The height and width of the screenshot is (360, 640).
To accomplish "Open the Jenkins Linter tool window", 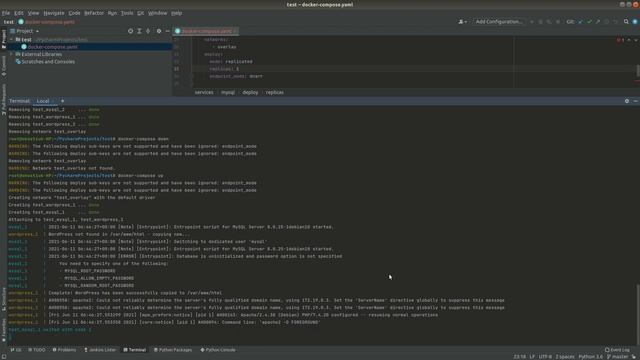I will [x=100, y=350].
